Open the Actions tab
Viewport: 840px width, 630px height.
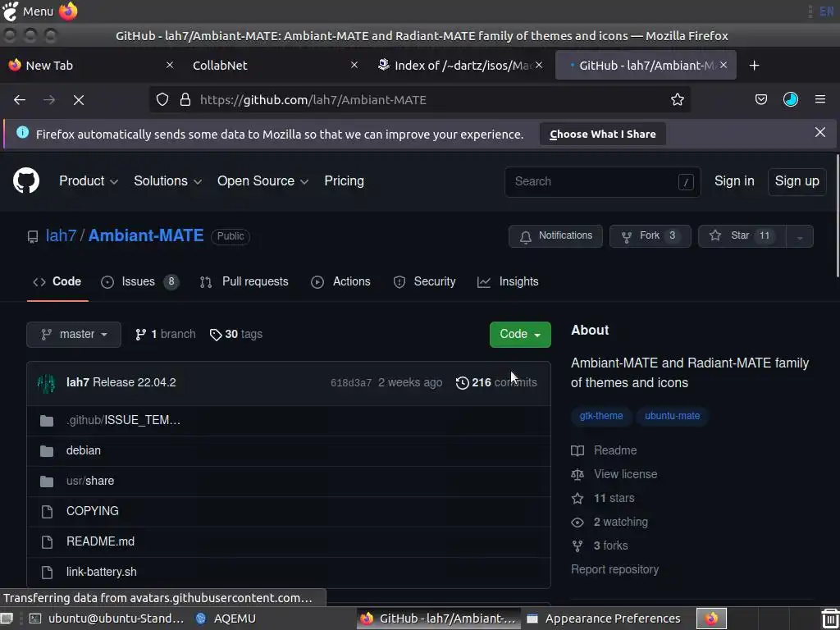click(340, 282)
